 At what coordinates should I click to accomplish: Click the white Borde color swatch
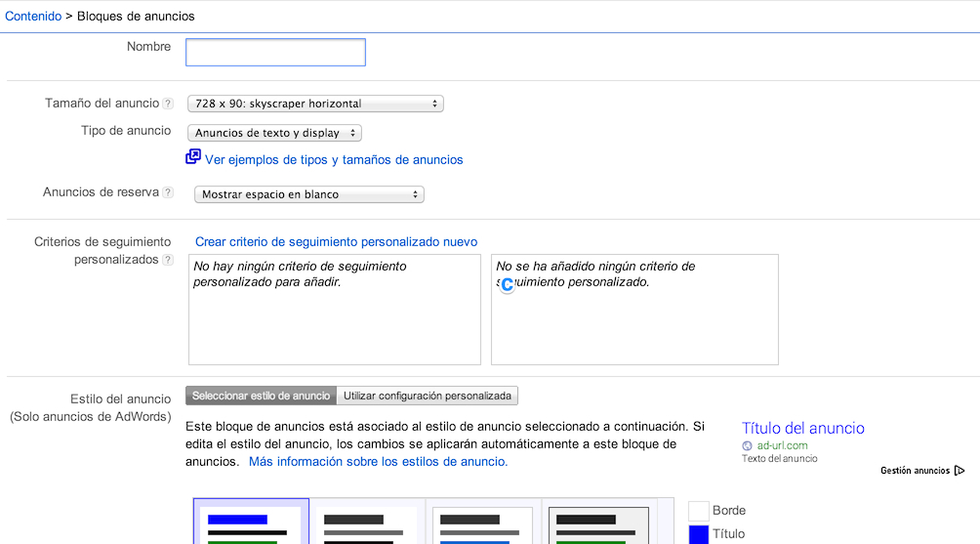pos(698,511)
